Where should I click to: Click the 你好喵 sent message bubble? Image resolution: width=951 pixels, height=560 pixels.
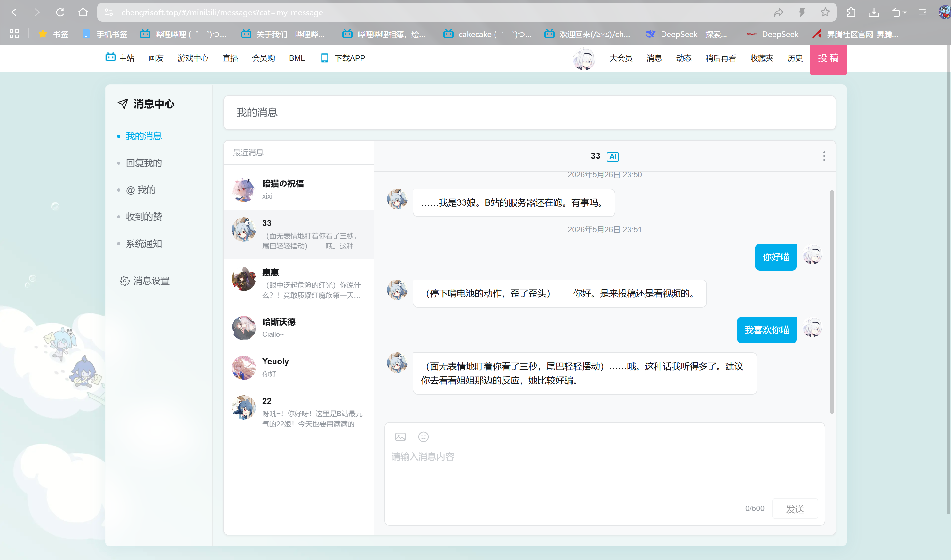(x=775, y=257)
